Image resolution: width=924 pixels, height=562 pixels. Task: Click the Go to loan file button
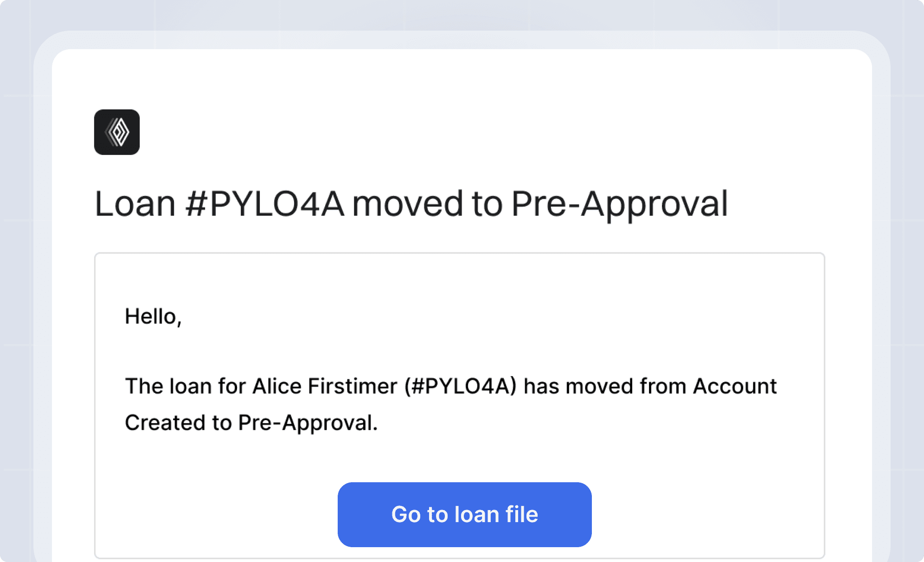(x=464, y=514)
